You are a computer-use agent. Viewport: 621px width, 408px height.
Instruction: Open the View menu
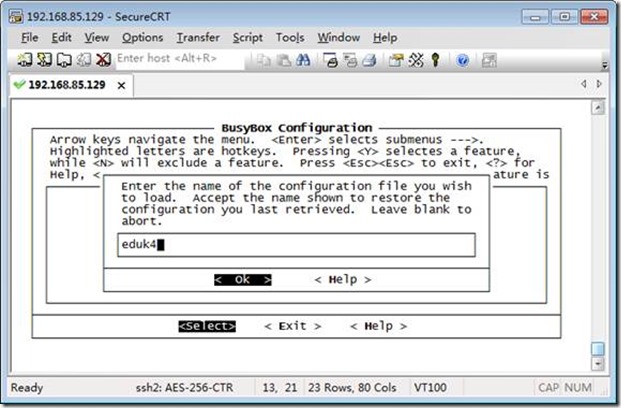97,38
